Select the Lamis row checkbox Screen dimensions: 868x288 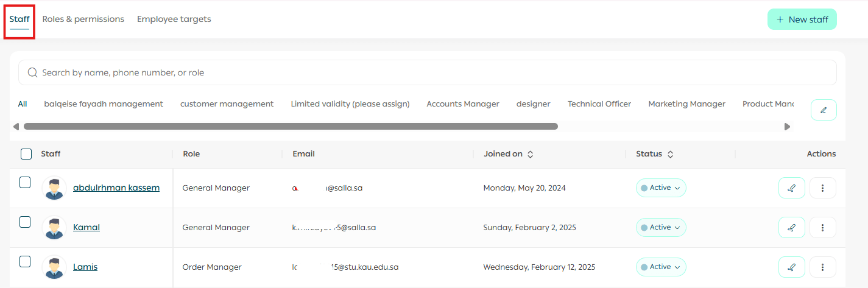click(x=25, y=261)
